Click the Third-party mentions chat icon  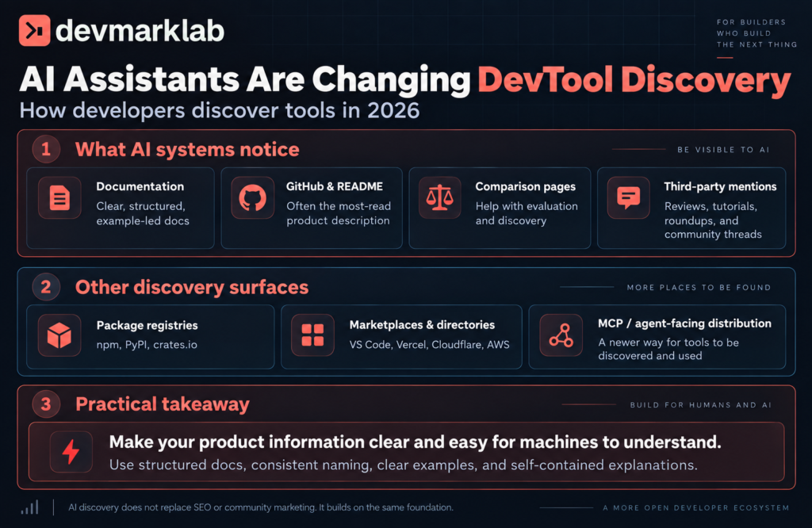(x=629, y=197)
